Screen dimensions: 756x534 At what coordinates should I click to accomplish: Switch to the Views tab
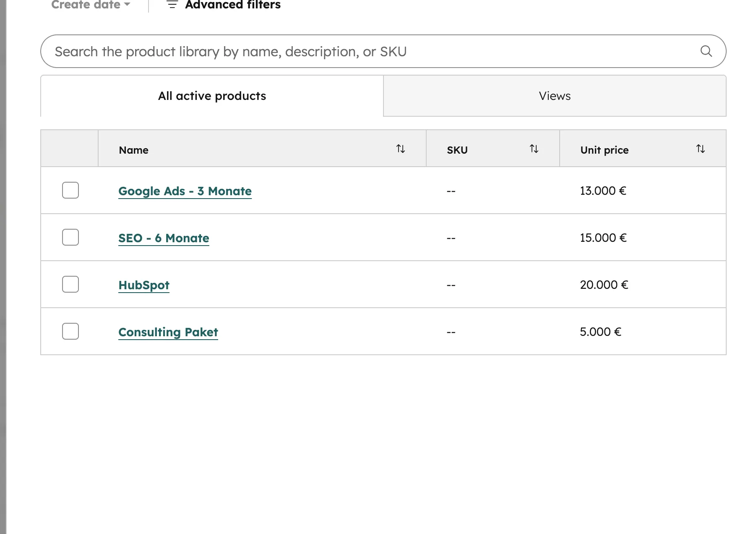tap(554, 96)
